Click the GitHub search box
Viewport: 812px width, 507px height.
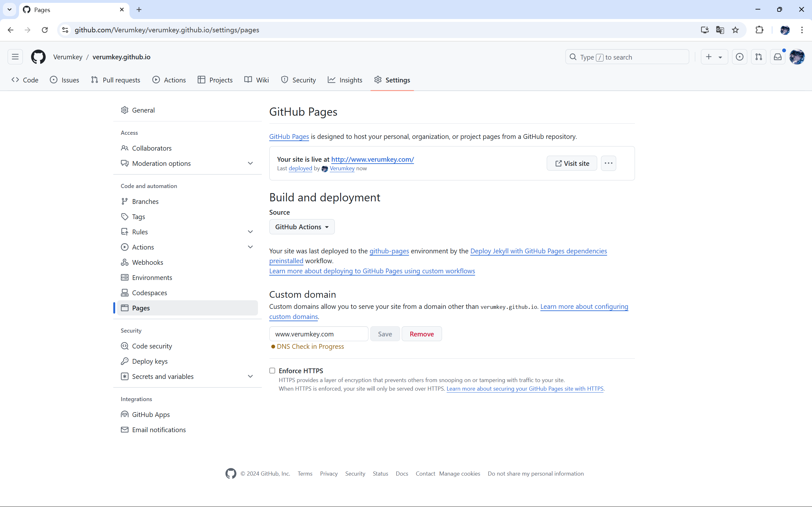tap(627, 57)
